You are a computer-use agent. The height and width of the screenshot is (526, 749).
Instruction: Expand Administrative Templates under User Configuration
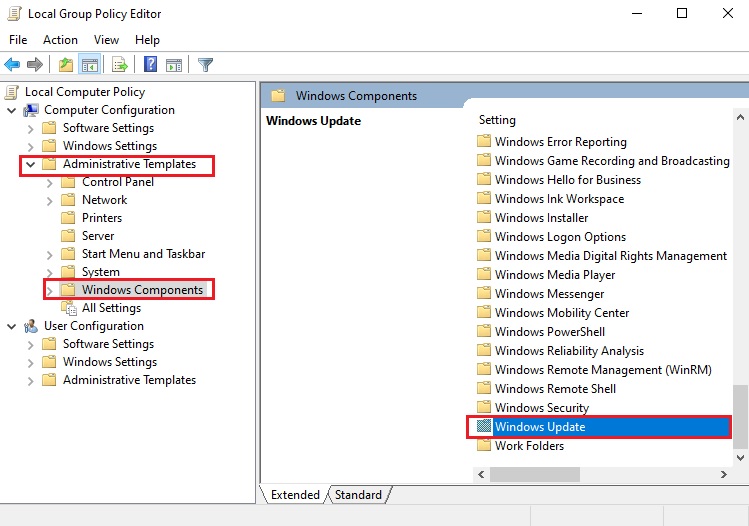tap(31, 381)
